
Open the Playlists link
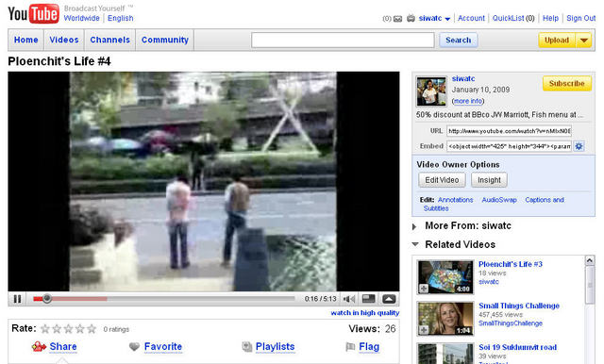pos(275,347)
